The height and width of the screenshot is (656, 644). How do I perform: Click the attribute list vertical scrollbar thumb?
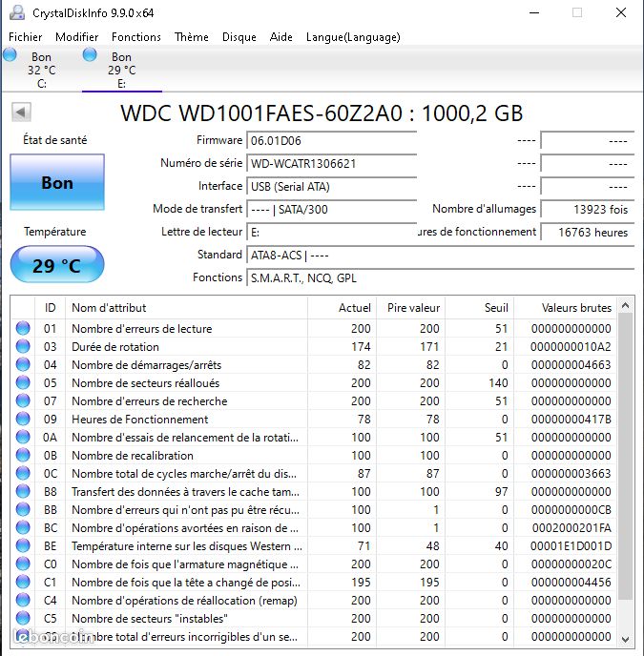click(x=626, y=457)
